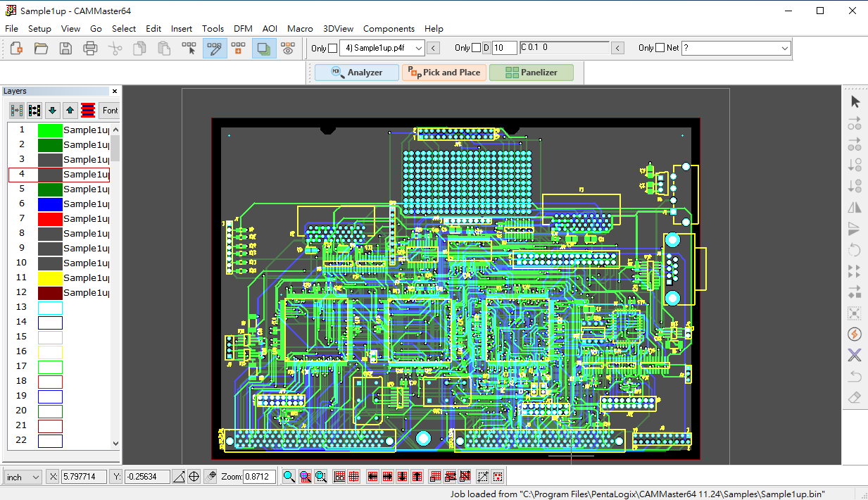Click the crosshair origin icon next to Y field
Screen dimensions: 868x500
(x=194, y=477)
